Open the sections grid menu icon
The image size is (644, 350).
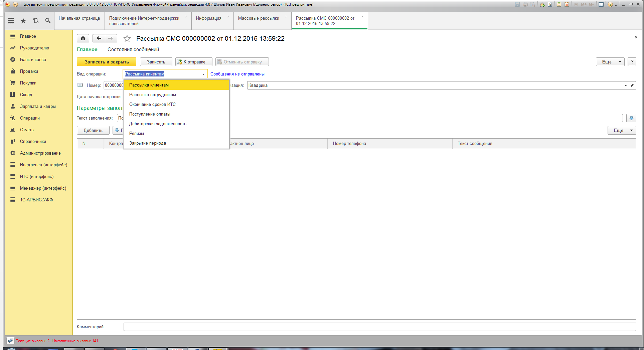click(11, 21)
